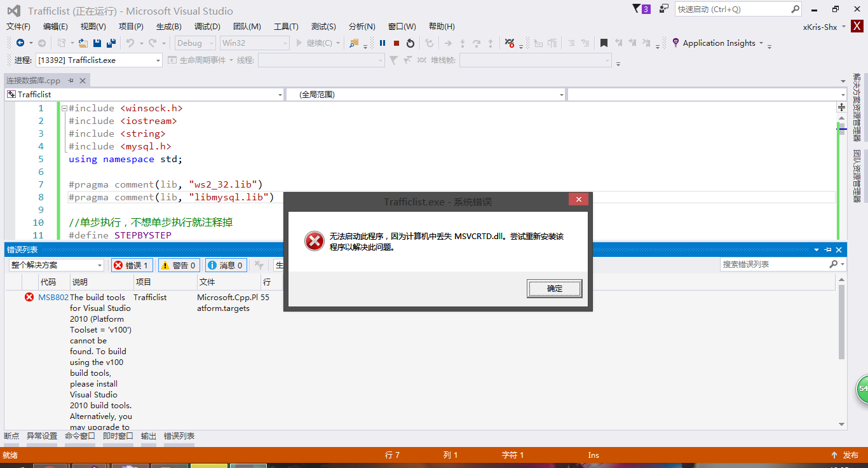
Task: Open the 文件(F) menu
Action: [x=18, y=26]
